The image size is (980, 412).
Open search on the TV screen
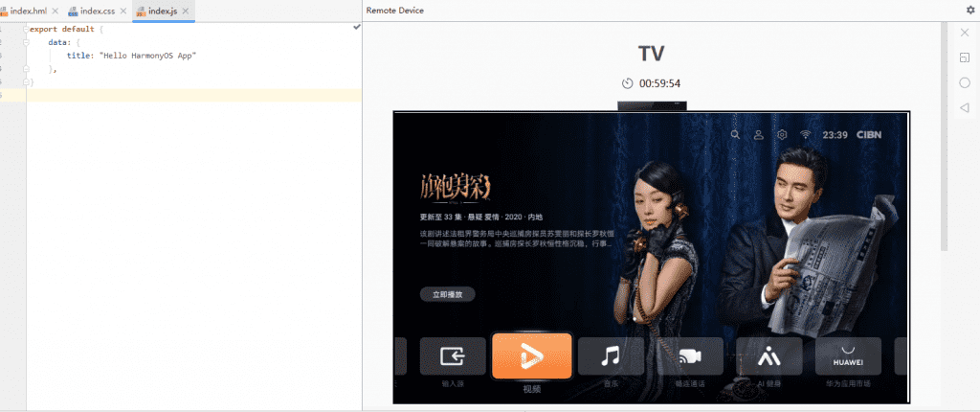[735, 135]
